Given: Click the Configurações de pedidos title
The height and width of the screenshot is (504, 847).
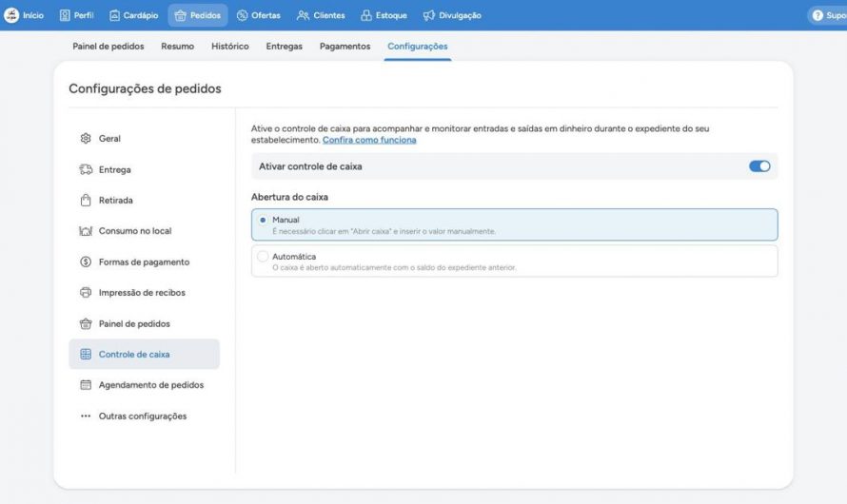Looking at the screenshot, I should click(x=145, y=88).
